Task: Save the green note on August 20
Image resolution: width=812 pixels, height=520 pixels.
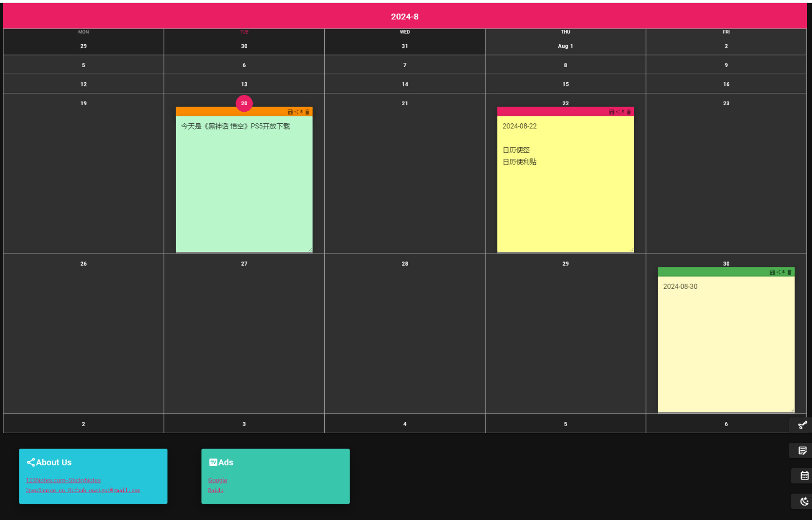Action: (x=290, y=112)
